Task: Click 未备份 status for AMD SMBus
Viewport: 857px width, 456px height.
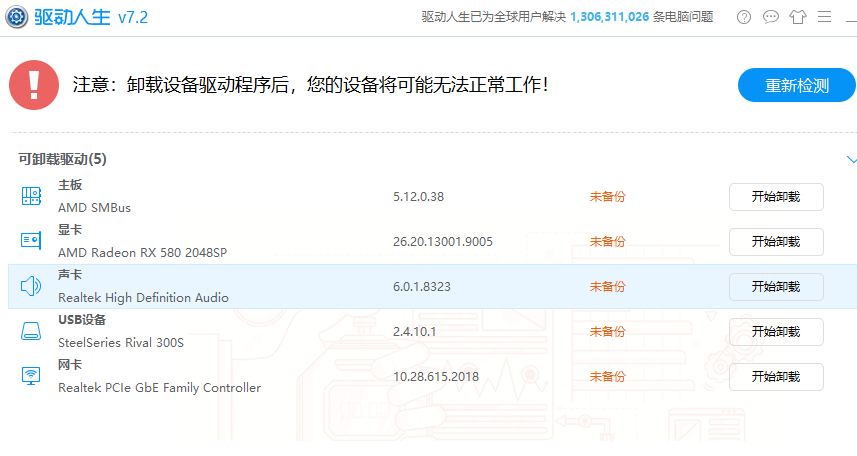Action: tap(607, 197)
